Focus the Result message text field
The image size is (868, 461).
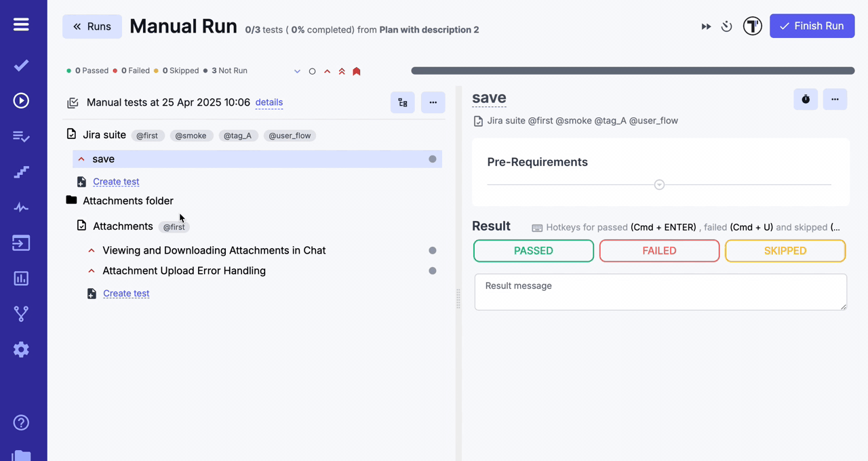coord(660,292)
